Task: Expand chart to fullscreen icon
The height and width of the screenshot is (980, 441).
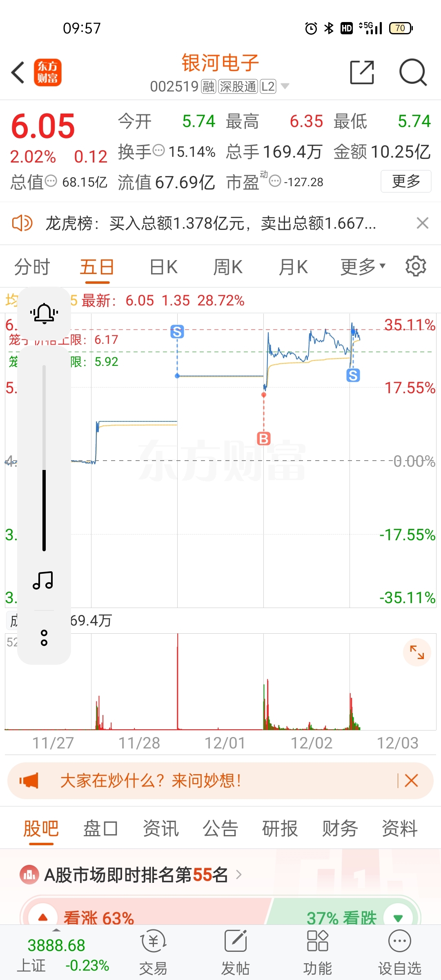Action: tap(417, 652)
